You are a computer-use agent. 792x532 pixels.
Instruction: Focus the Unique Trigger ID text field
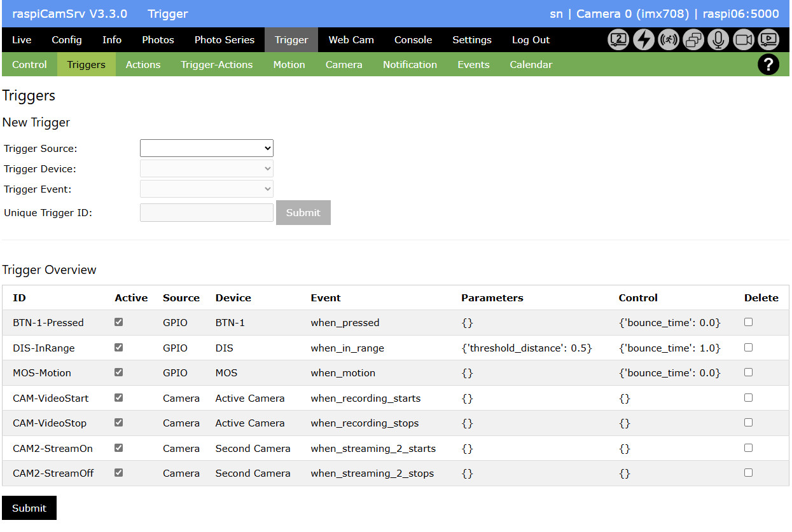[207, 213]
